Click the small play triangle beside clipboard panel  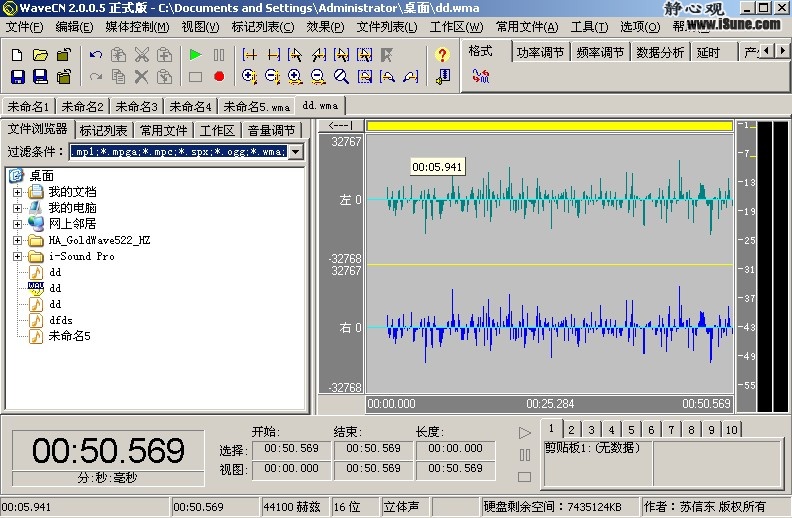pyautogui.click(x=525, y=433)
